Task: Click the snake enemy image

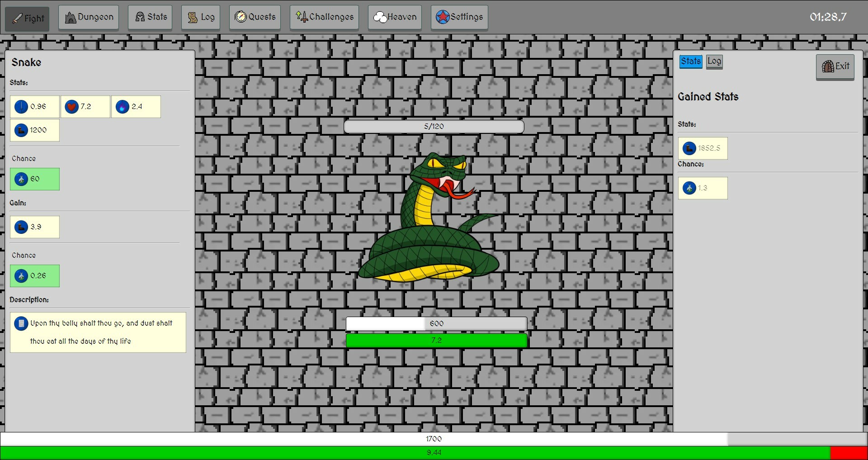Action: [x=429, y=217]
